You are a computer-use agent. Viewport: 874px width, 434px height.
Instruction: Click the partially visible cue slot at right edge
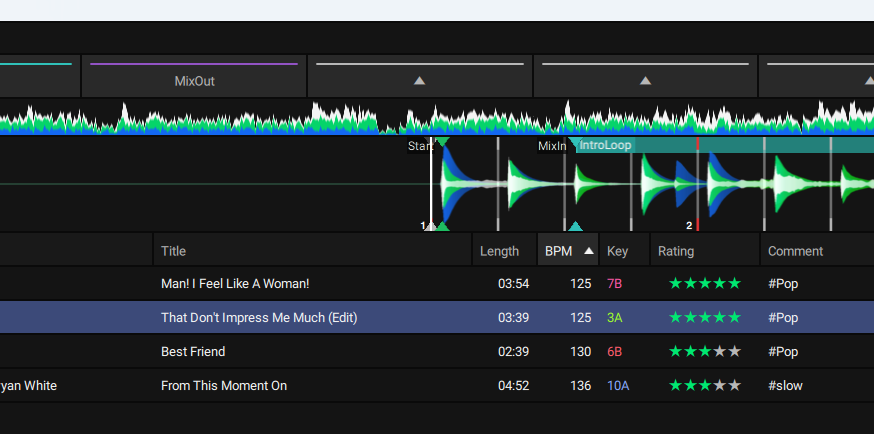pyautogui.click(x=816, y=80)
